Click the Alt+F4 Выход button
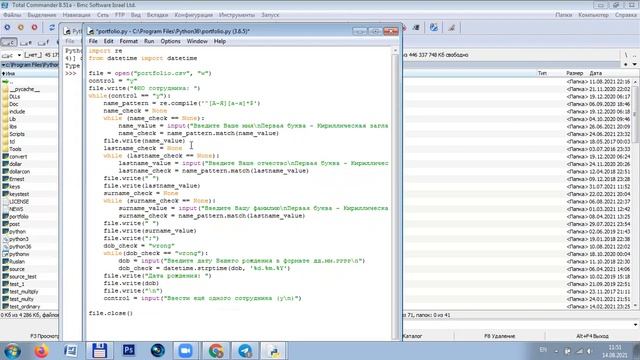This screenshot has width=640, height=360. pos(592,336)
